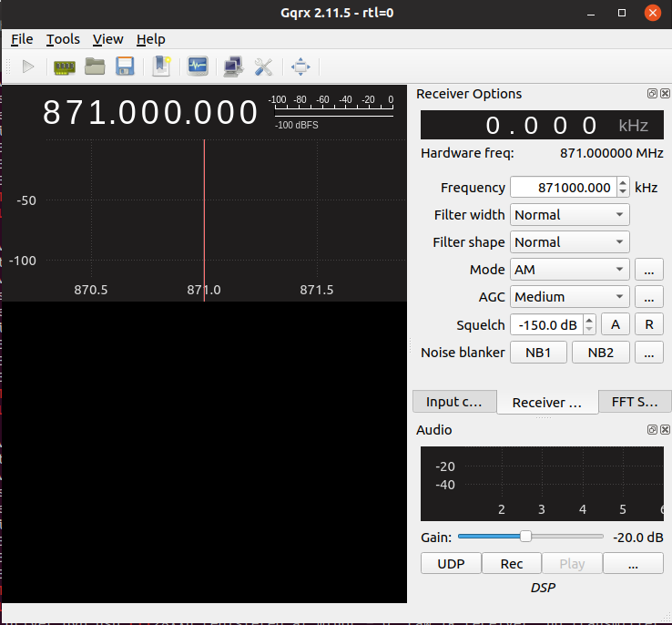Lower Squelch level with down arrow
Screen dimensions: 672x625
[590, 329]
